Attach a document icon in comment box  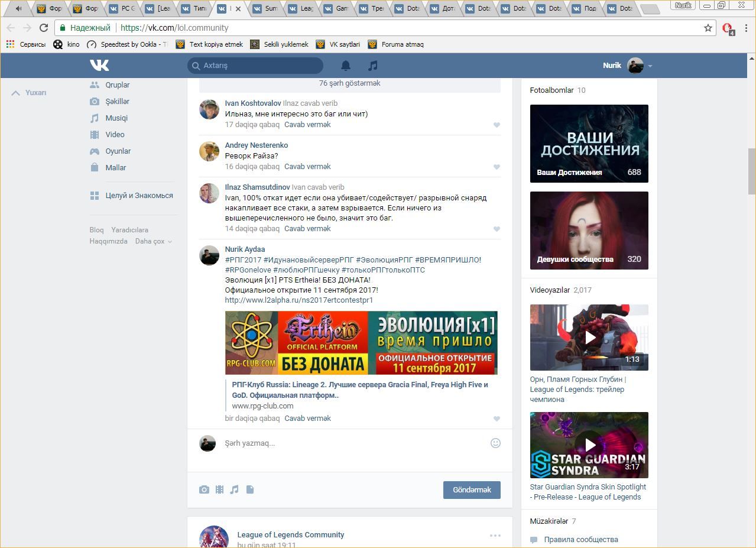coord(250,489)
